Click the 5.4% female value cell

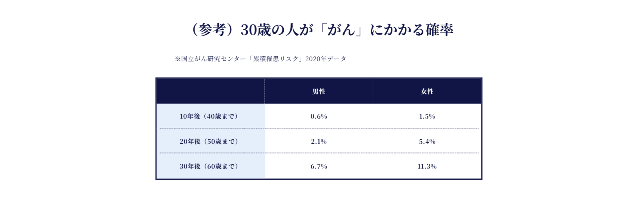427,142
